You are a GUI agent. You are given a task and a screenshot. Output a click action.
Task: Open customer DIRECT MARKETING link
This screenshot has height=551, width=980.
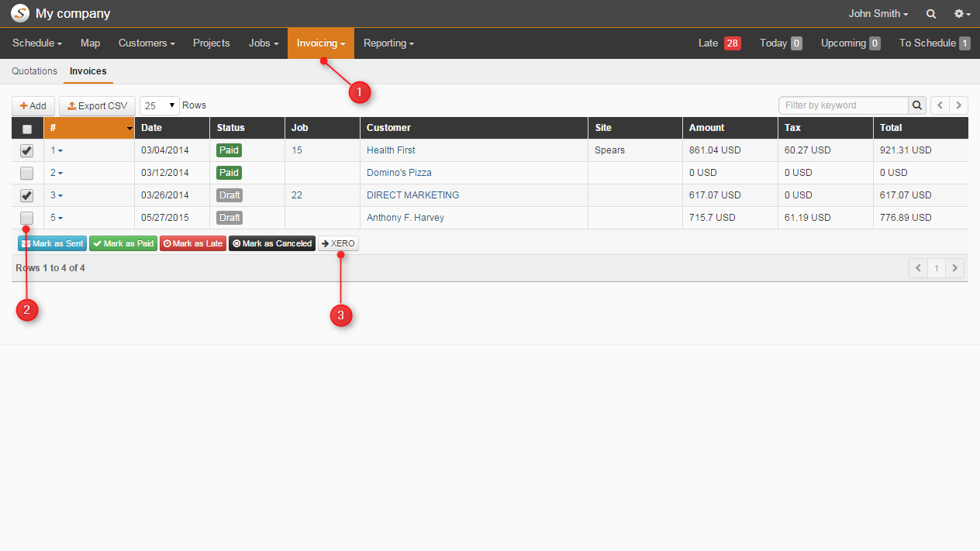coord(413,195)
